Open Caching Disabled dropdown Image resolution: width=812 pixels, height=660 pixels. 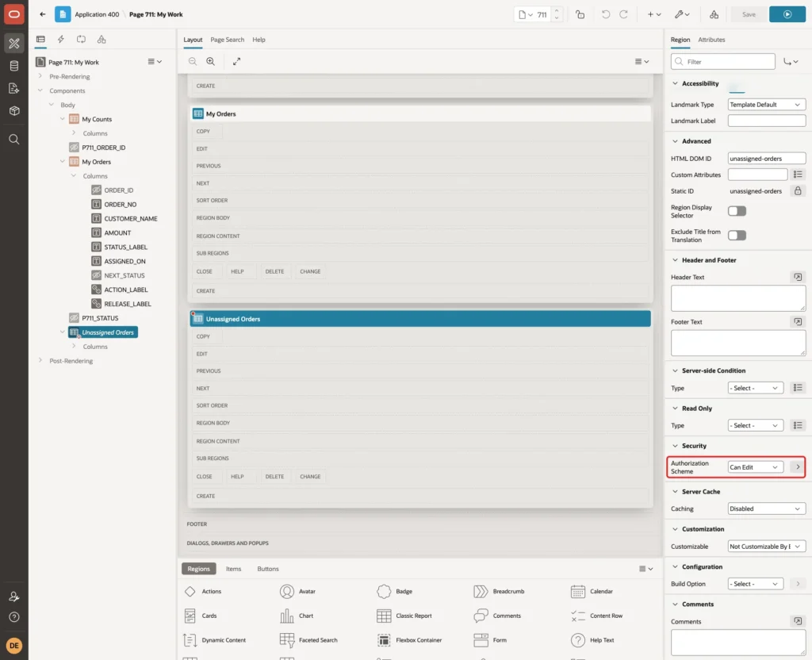point(767,508)
